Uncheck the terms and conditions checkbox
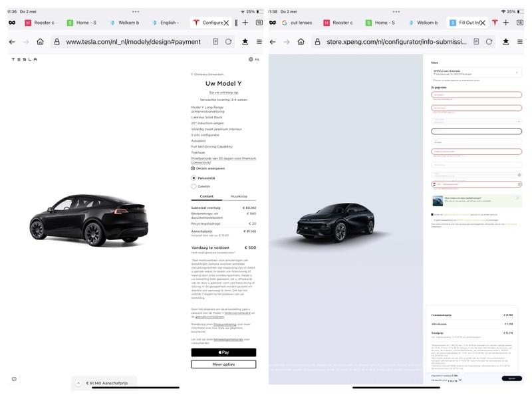 (x=432, y=214)
